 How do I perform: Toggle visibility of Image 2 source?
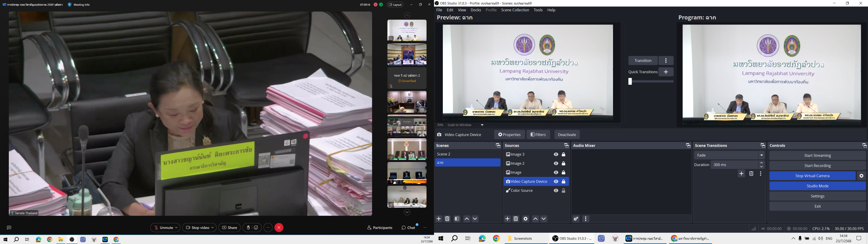click(556, 164)
